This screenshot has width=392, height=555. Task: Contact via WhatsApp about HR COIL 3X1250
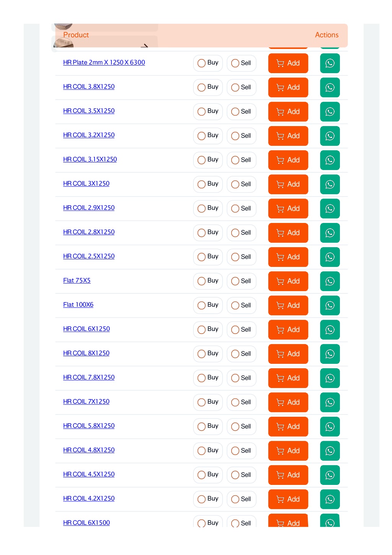330,184
